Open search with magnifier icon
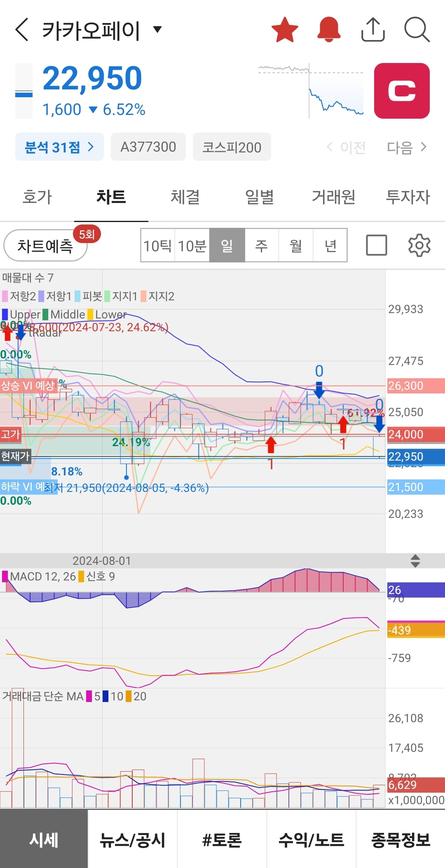Screen dimensions: 445x868 click(417, 30)
